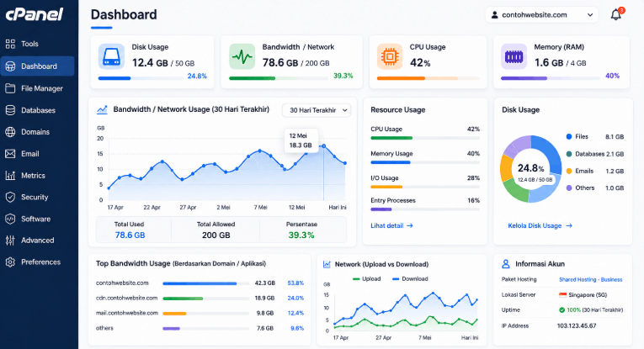Viewport: 644px width, 349px height.
Task: Select Dashboard in the sidebar
Action: click(x=37, y=66)
